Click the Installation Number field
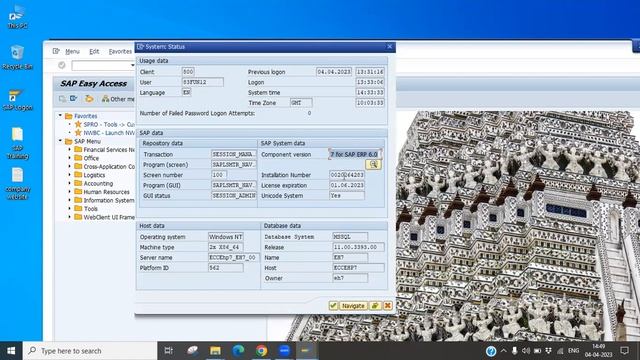640x360 pixels. click(x=347, y=175)
